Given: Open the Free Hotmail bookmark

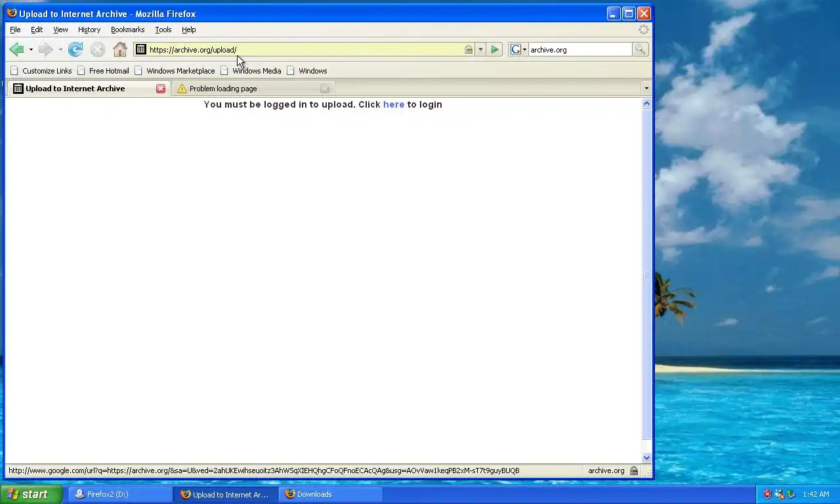Looking at the screenshot, I should click(103, 71).
